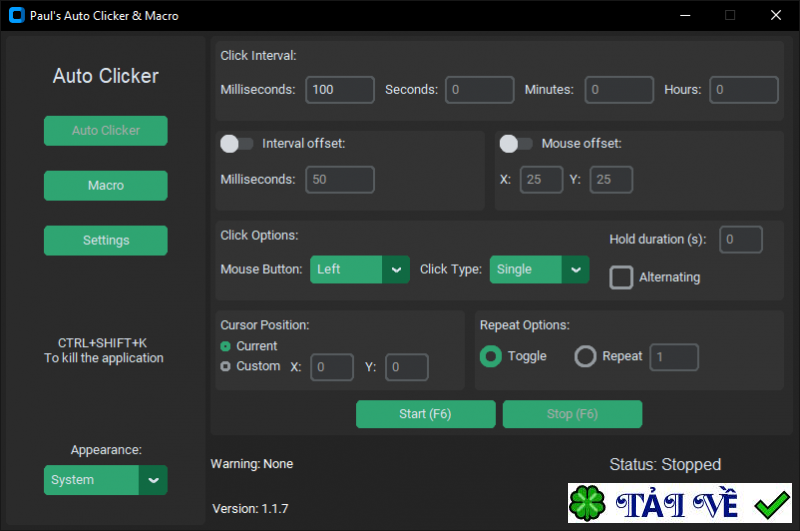Click the click interval Milliseconds field

340,90
